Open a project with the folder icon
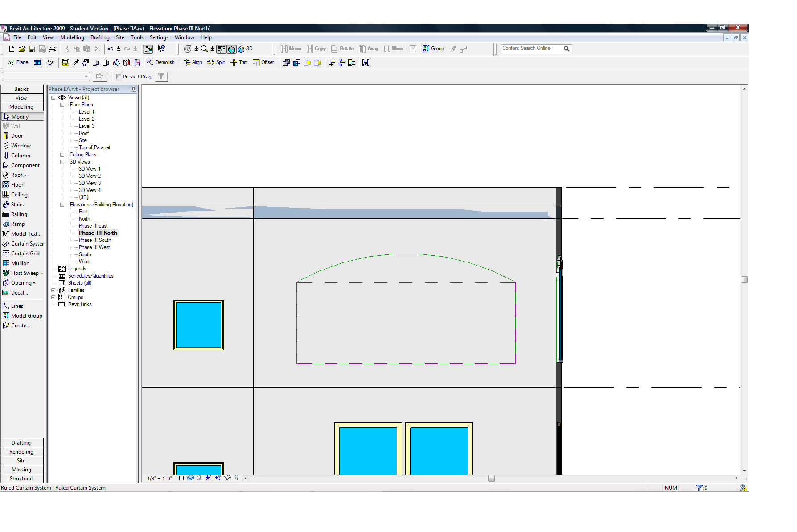The image size is (797, 532). pyautogui.click(x=22, y=49)
